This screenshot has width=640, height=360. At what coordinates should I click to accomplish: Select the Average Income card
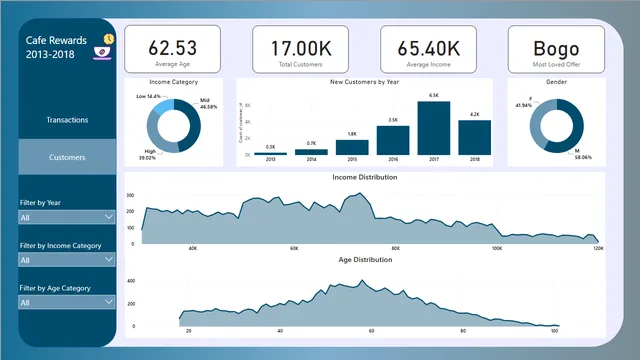pos(428,49)
